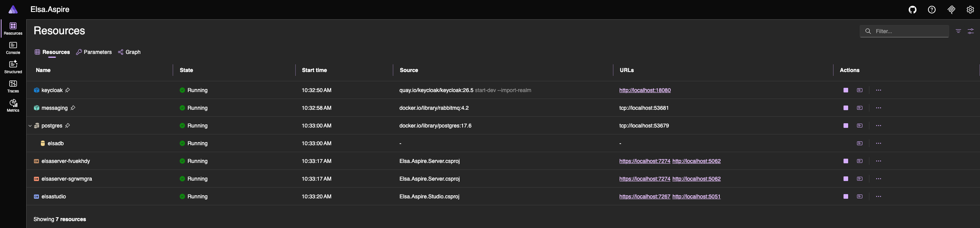The image size is (980, 228).
Task: Sort by the Name column header
Action: click(x=43, y=70)
